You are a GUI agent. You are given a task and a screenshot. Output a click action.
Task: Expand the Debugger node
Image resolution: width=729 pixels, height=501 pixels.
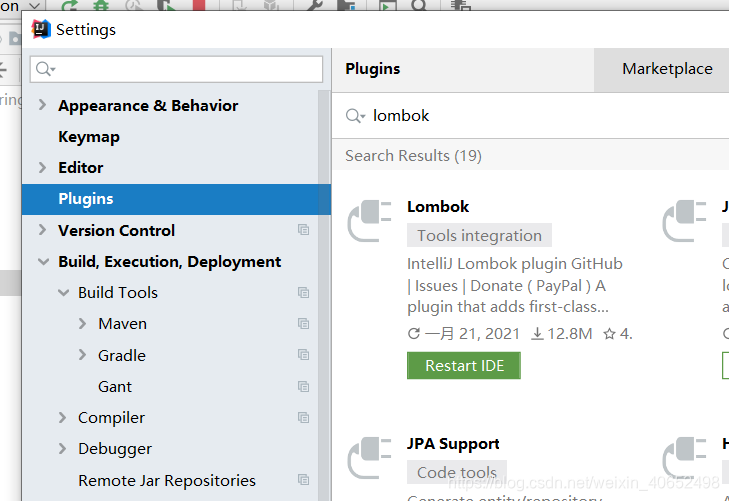(x=62, y=448)
